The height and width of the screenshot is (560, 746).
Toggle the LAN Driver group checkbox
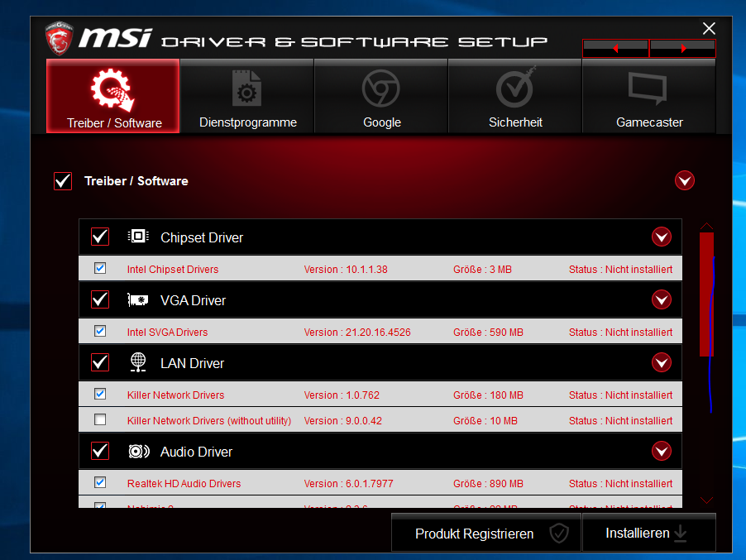(100, 362)
